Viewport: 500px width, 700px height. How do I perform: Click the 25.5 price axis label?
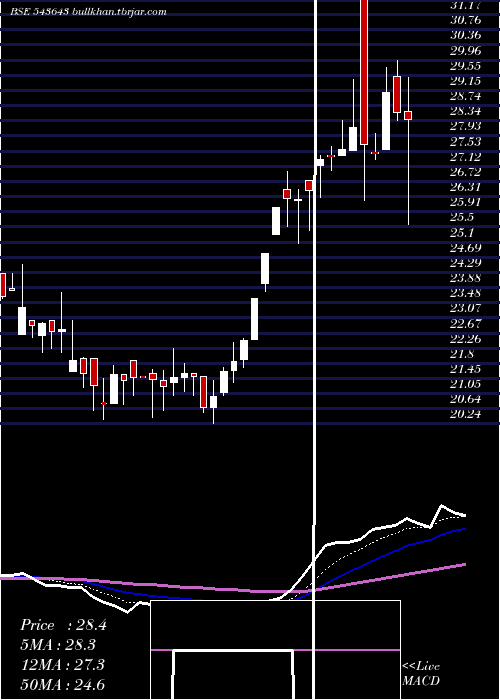pos(462,217)
